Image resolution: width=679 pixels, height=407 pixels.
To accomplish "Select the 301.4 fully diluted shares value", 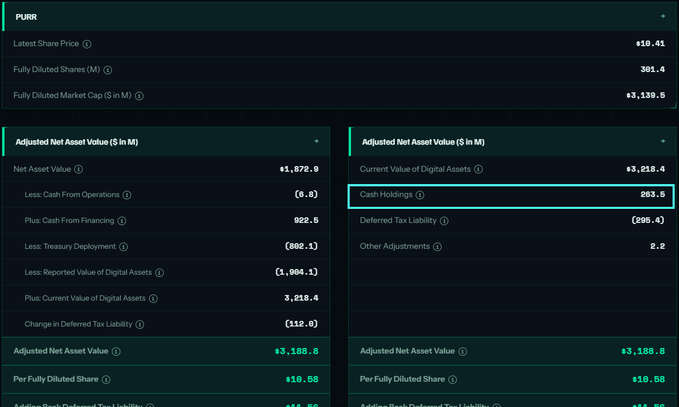I will pyautogui.click(x=653, y=69).
